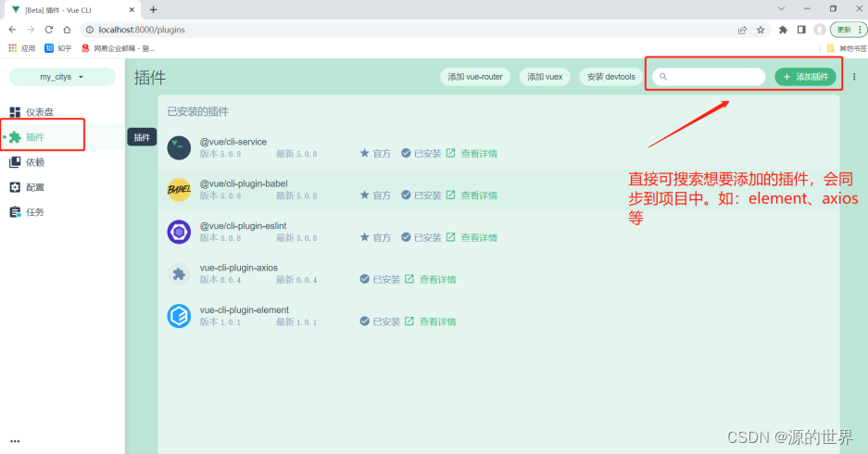Open the 其他书签 bookmarks folder
Image resolution: width=868 pixels, height=454 pixels.
coord(847,49)
